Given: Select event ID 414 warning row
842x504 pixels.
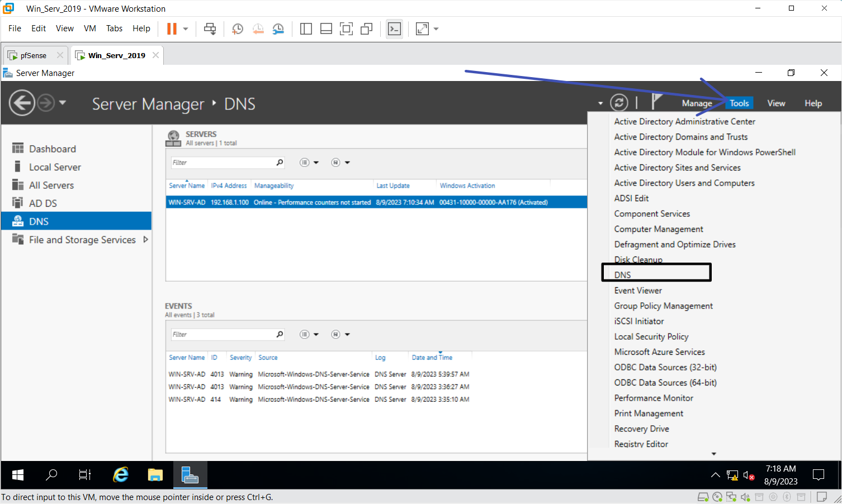Looking at the screenshot, I should tap(319, 400).
